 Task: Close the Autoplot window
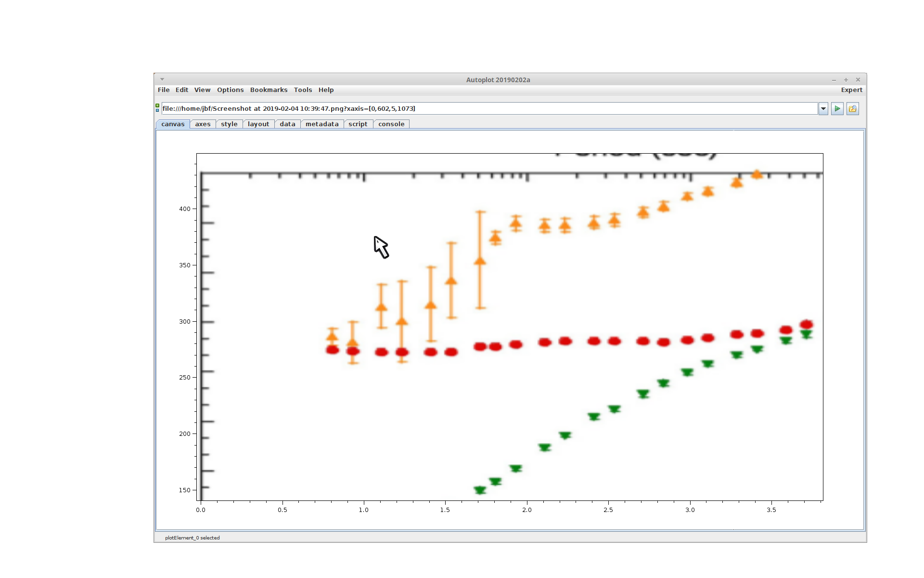pos(858,80)
